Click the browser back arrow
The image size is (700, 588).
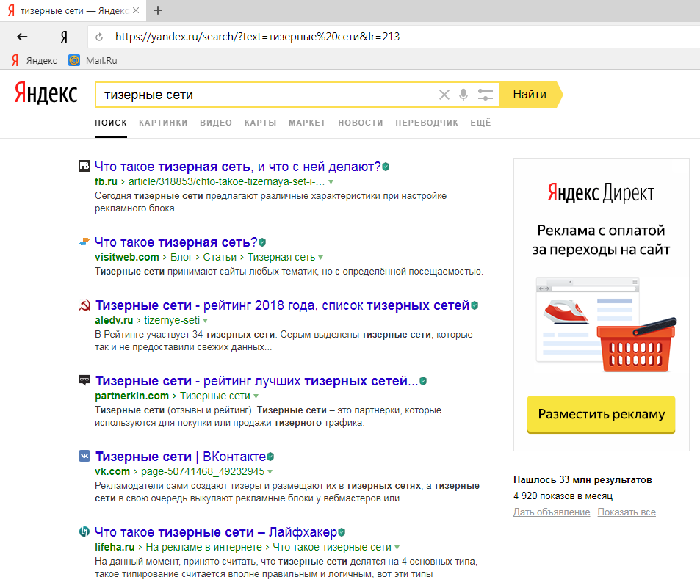coord(22,37)
